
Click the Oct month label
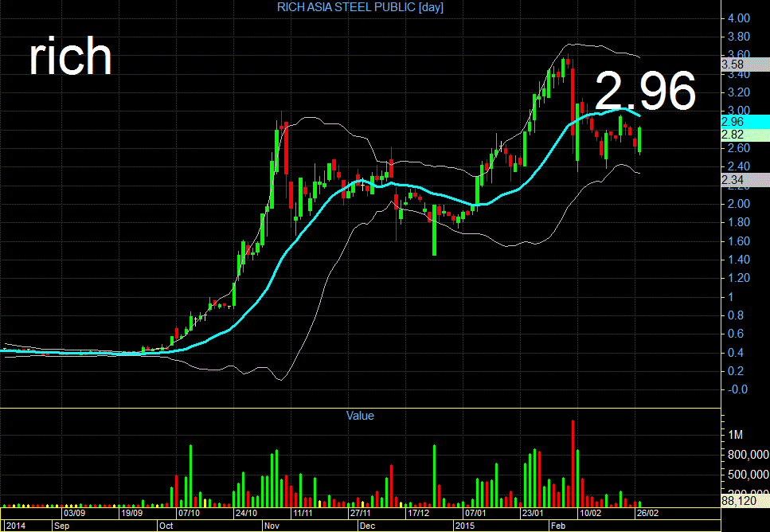(166, 526)
